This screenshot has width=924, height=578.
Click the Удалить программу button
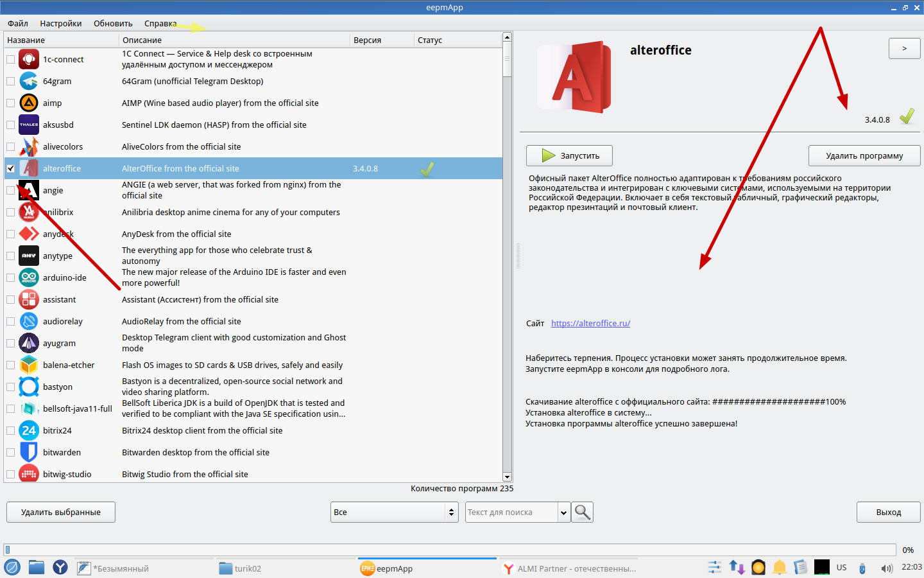click(x=864, y=155)
